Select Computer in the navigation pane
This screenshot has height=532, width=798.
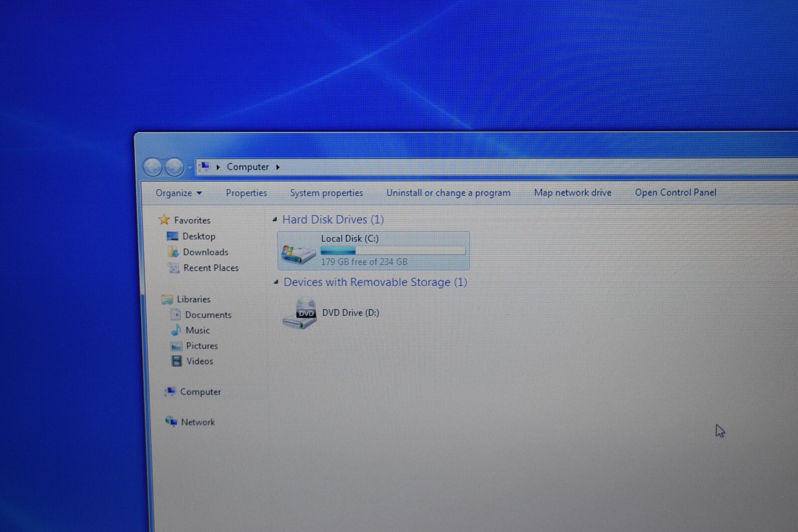click(x=200, y=392)
